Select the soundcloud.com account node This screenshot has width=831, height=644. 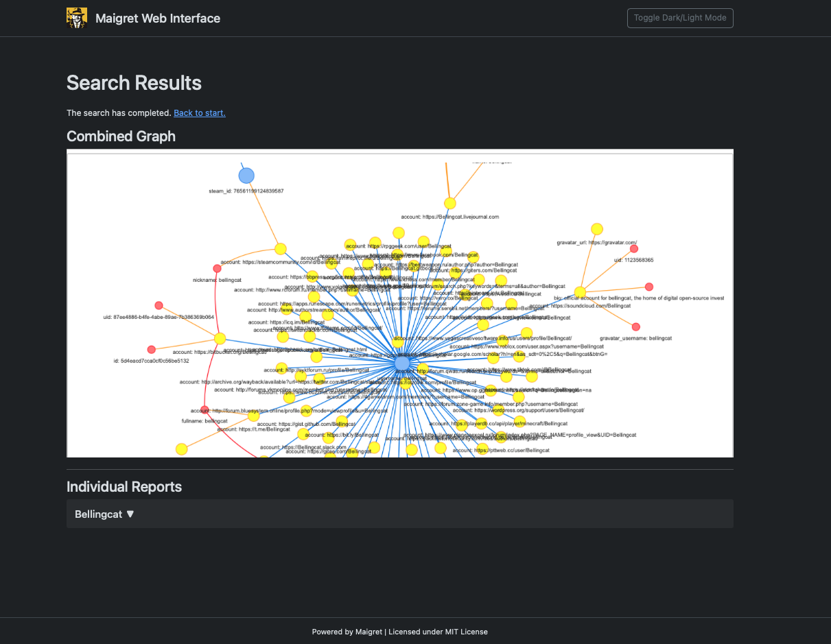pos(580,292)
